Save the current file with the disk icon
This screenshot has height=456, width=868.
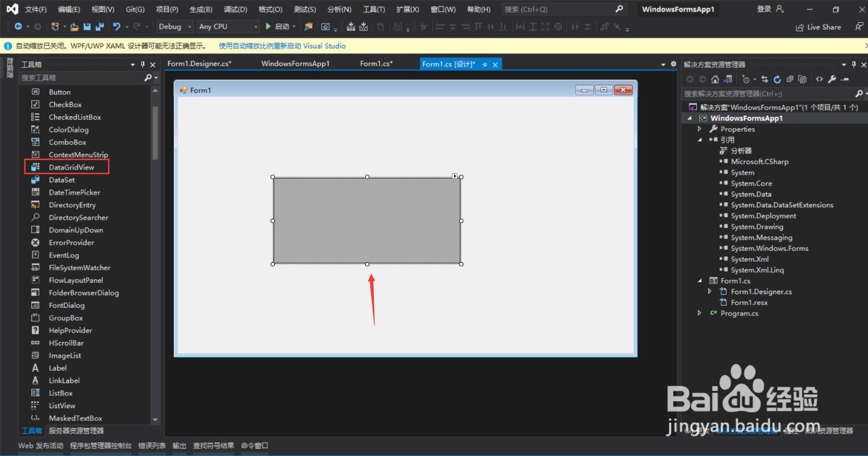point(87,27)
